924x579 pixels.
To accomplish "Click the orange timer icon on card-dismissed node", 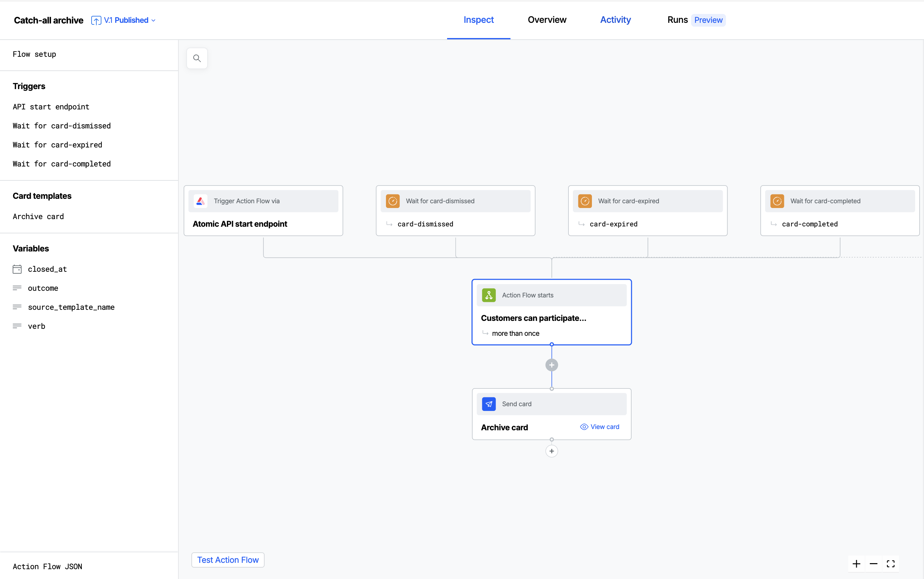I will 393,201.
